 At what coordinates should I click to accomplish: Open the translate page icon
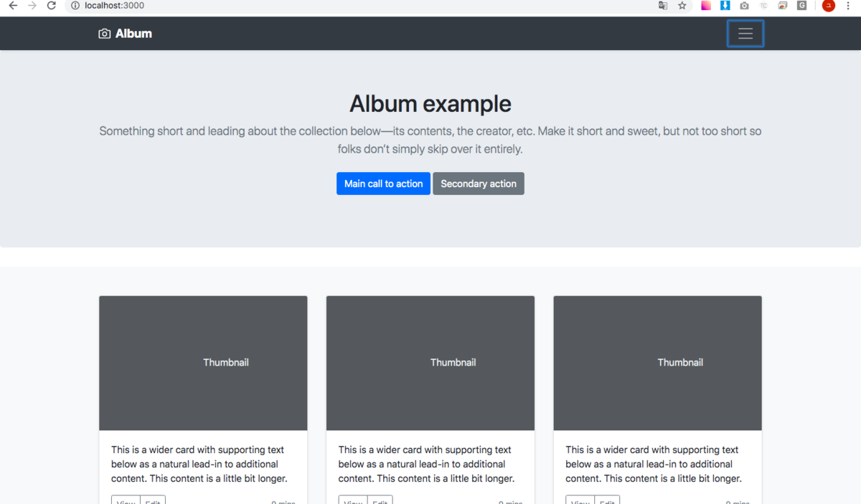coord(663,6)
